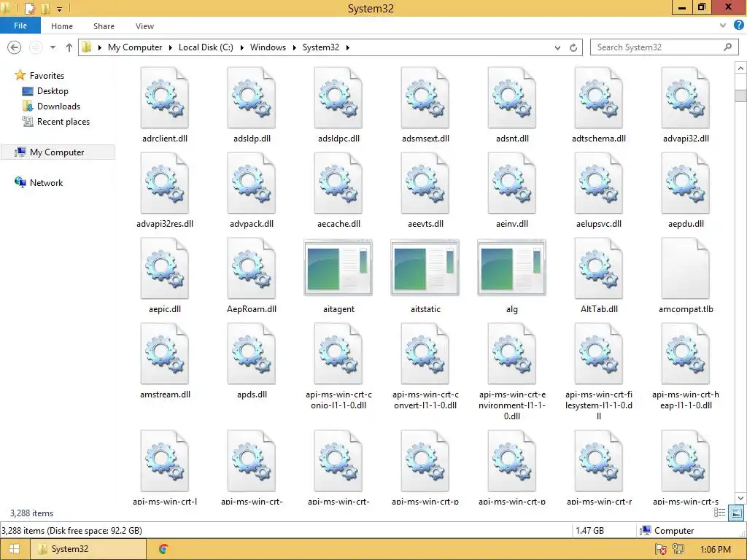Switch to details view layout
The image size is (747, 560).
(719, 513)
